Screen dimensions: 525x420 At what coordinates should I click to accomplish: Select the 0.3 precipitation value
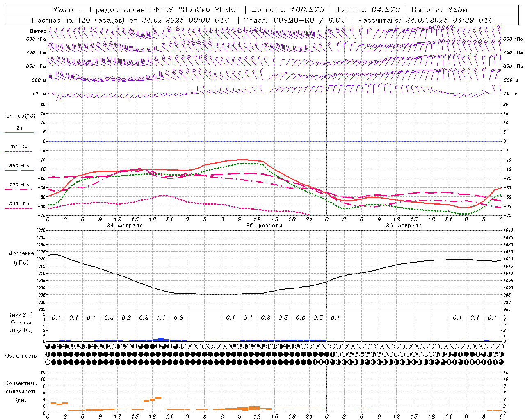click(178, 318)
